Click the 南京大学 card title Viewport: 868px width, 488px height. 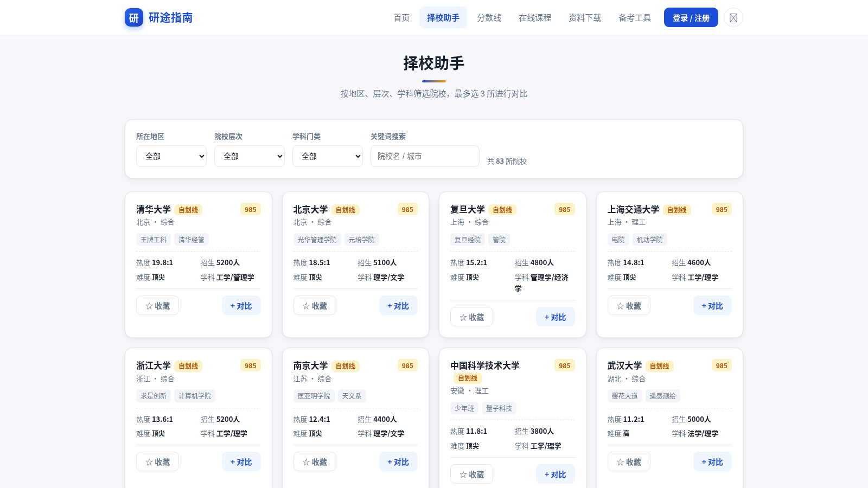click(310, 365)
